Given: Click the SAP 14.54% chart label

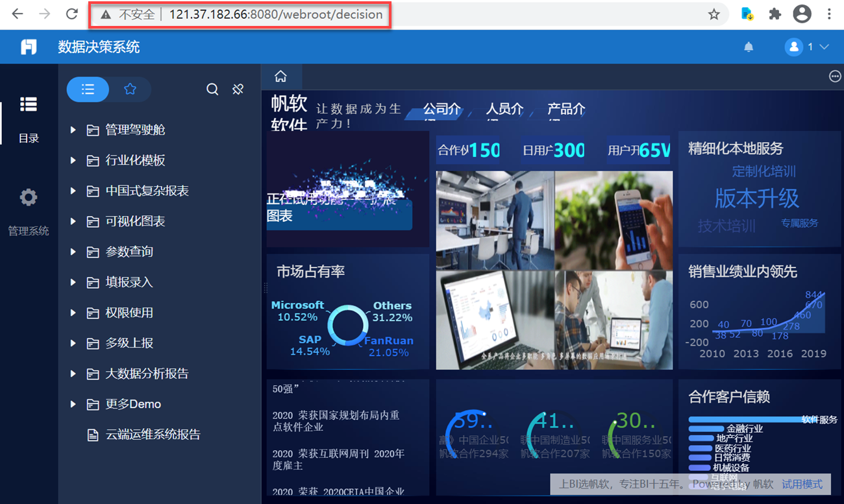Looking at the screenshot, I should point(310,345).
